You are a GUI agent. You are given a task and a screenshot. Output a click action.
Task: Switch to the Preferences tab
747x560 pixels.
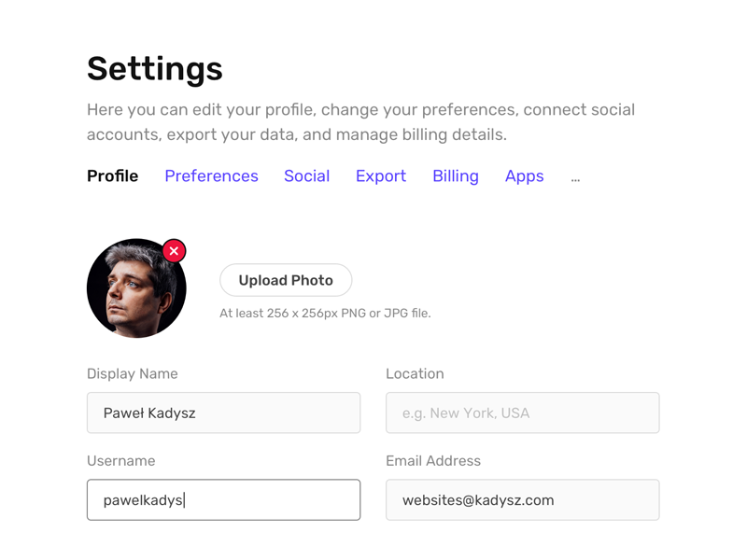click(211, 176)
